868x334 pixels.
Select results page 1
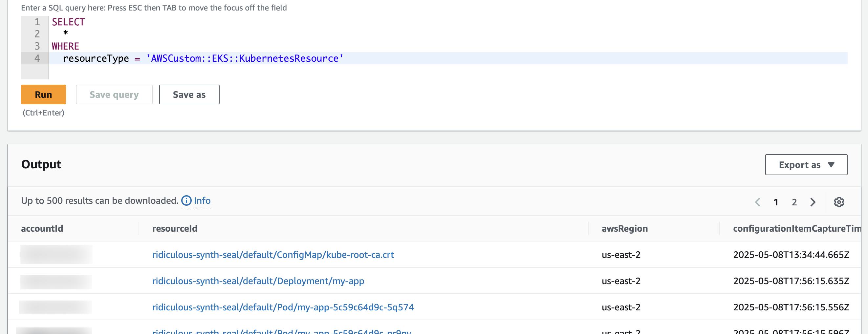[776, 202]
